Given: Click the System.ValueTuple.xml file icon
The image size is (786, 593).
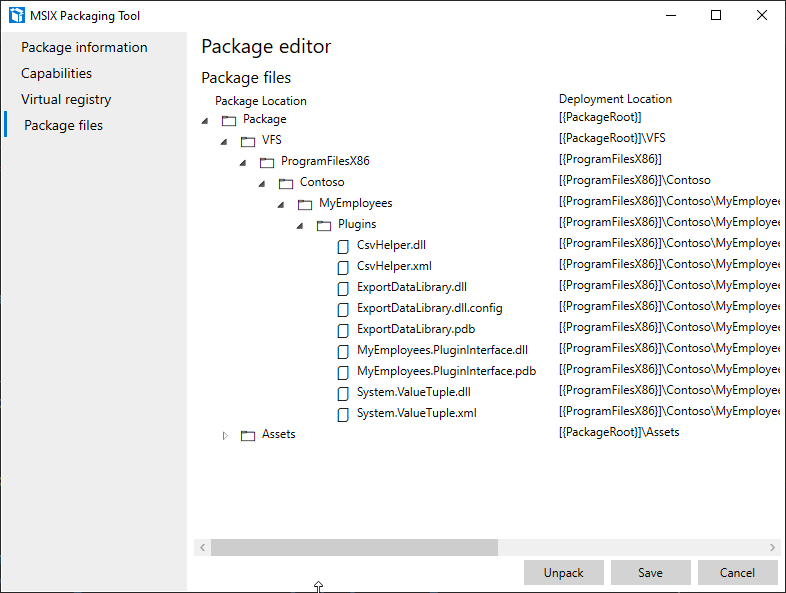Looking at the screenshot, I should (343, 414).
